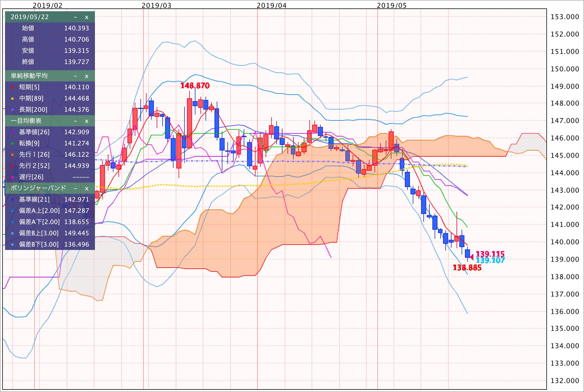Minimize the 一目均衡表 panel
Viewport: 584px width, 392px height.
(x=75, y=121)
